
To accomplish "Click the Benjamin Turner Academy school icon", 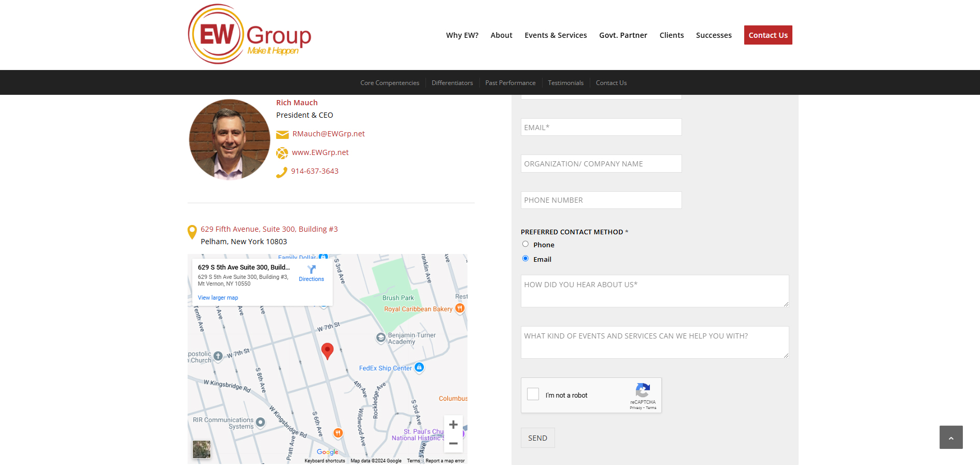I will [381, 337].
